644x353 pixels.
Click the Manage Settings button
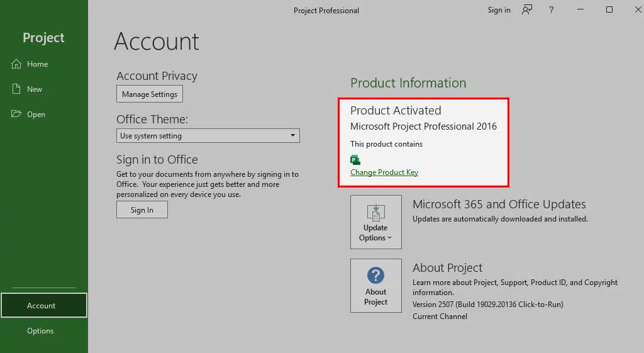coord(150,94)
